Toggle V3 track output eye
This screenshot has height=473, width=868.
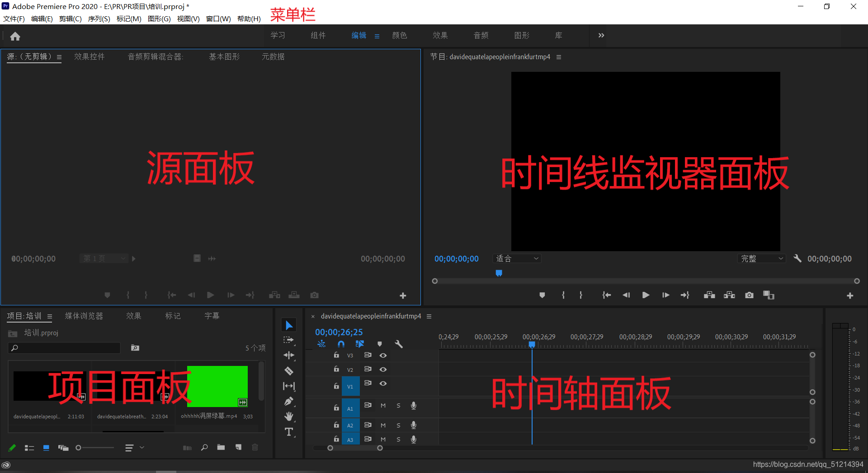pos(383,356)
